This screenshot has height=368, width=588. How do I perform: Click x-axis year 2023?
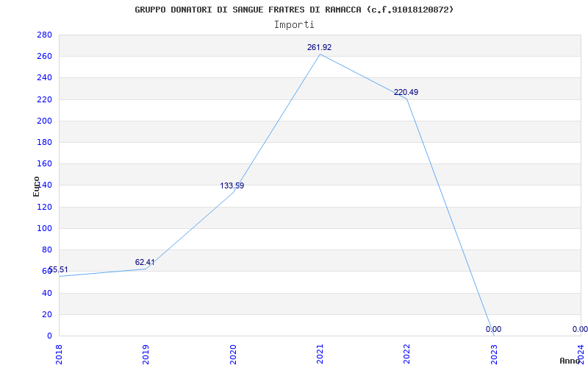pos(494,355)
